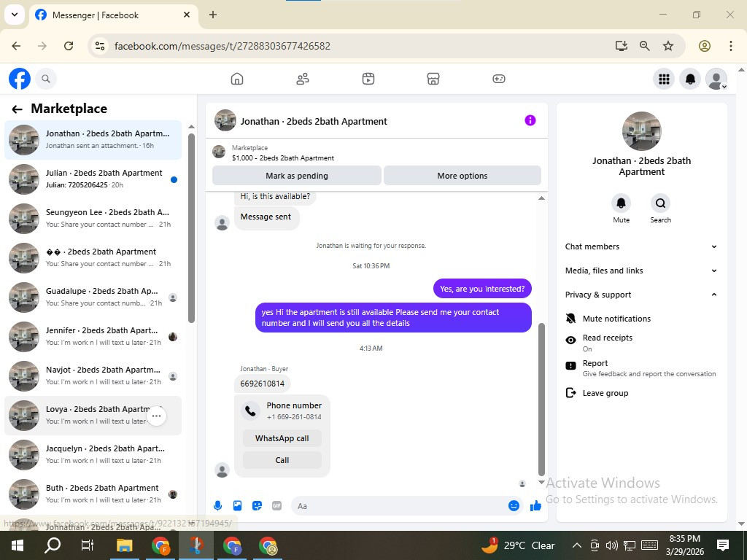The height and width of the screenshot is (560, 747).
Task: Click the Report exclamation icon
Action: [x=570, y=366]
